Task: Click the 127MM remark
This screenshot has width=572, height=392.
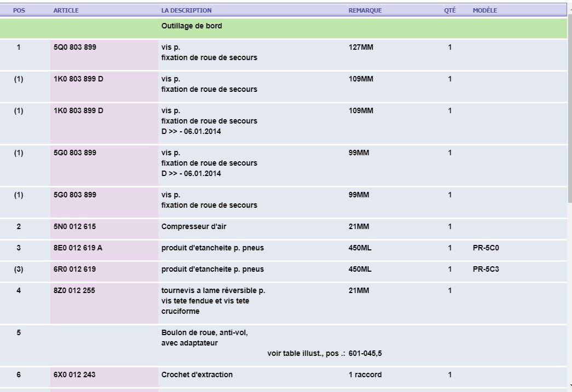Action: tap(361, 47)
